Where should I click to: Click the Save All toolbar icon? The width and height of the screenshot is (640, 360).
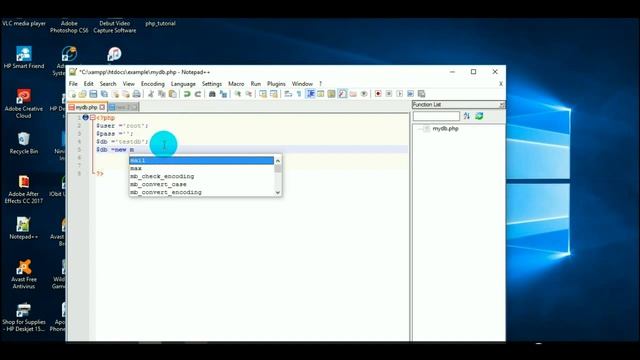[104, 94]
